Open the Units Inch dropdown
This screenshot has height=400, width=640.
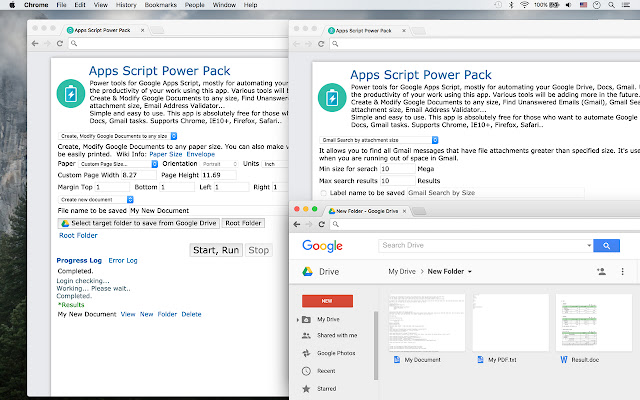pyautogui.click(x=276, y=164)
